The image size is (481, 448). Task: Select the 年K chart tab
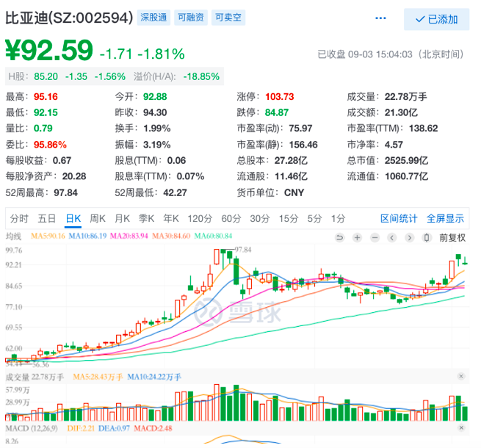(171, 219)
